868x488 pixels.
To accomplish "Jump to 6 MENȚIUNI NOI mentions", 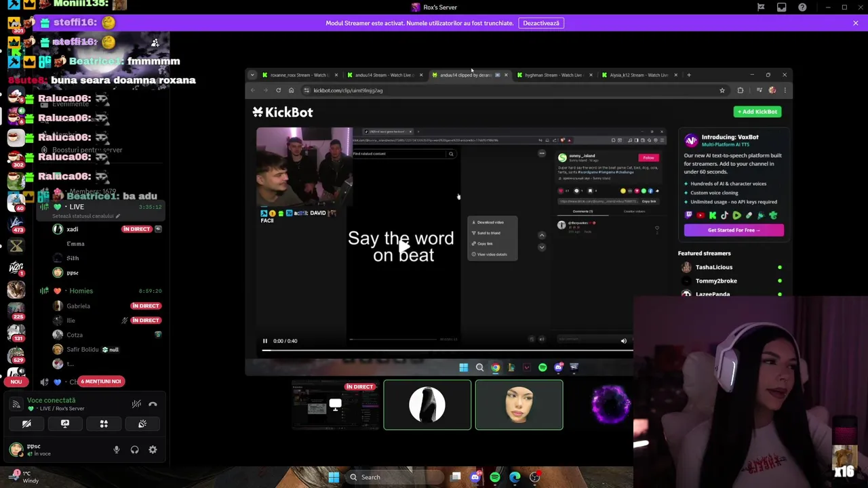I will point(101,382).
